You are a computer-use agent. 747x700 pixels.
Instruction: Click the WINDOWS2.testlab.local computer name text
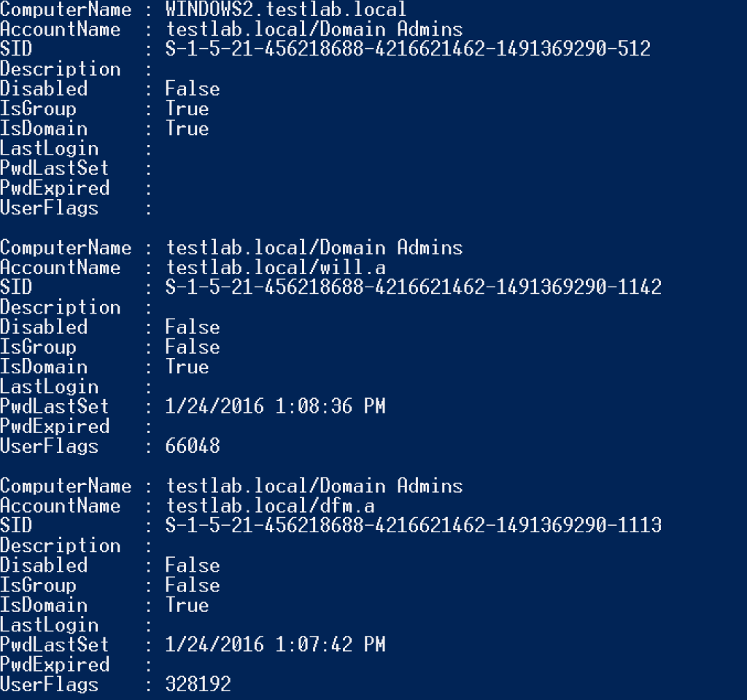click(x=286, y=9)
